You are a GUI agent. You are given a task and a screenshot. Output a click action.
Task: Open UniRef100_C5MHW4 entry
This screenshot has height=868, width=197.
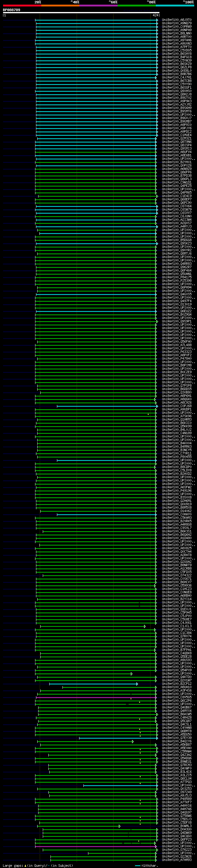pos(177,751)
